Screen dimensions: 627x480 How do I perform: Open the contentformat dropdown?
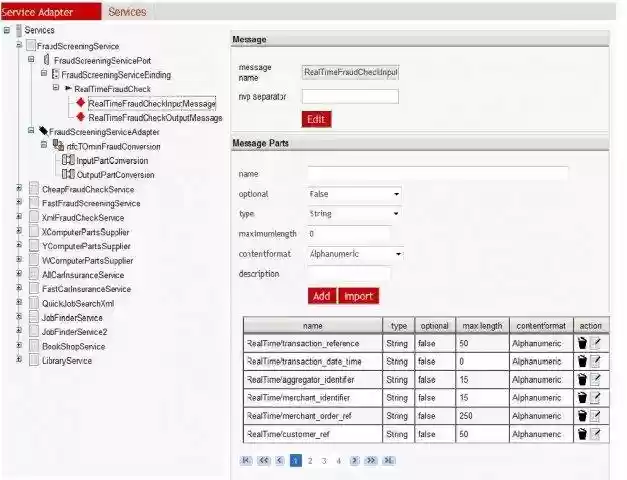point(355,254)
